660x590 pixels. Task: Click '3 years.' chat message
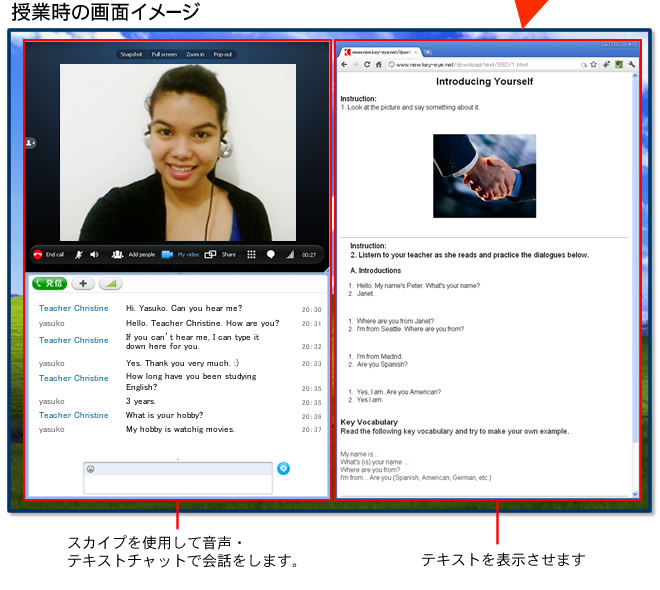point(141,401)
